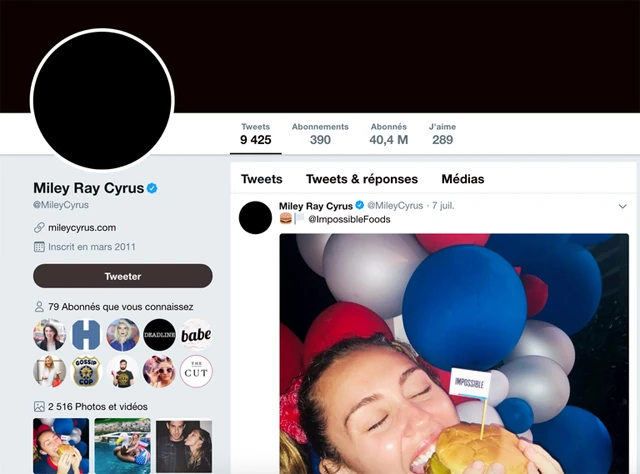Viewport: 640px width, 474px height.
Task: Open the pool float photo thumbnail
Action: pyautogui.click(x=122, y=445)
